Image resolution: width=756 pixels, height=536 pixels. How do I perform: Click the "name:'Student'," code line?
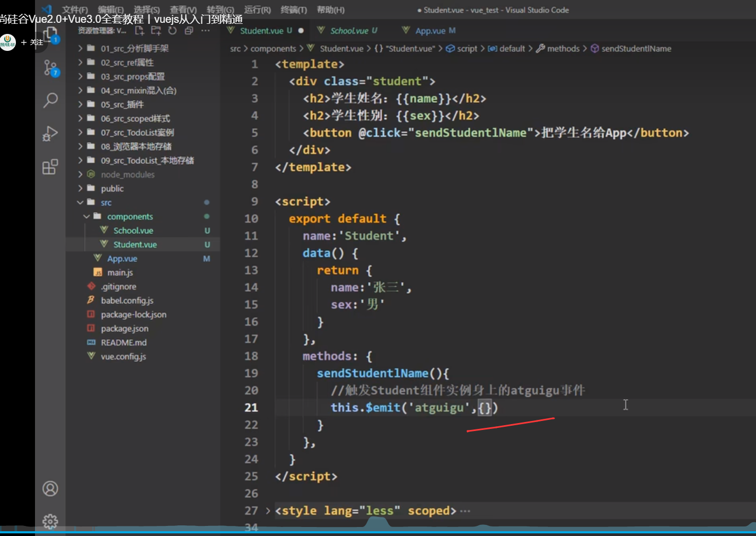(355, 236)
